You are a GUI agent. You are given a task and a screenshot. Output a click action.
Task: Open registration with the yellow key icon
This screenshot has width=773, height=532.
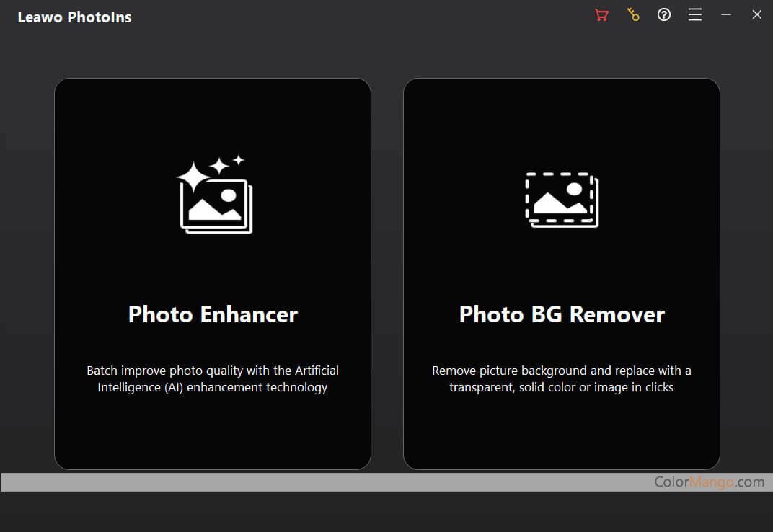(633, 15)
